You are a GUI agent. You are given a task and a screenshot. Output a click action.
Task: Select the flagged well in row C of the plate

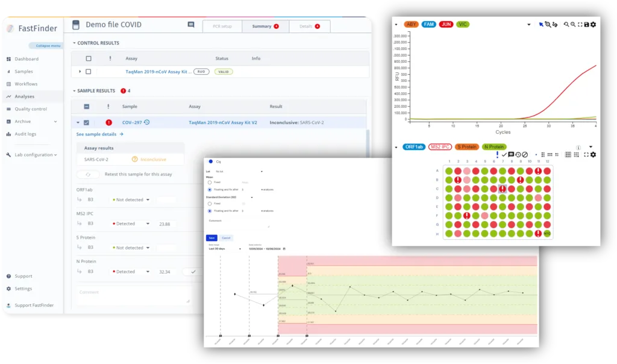503,189
